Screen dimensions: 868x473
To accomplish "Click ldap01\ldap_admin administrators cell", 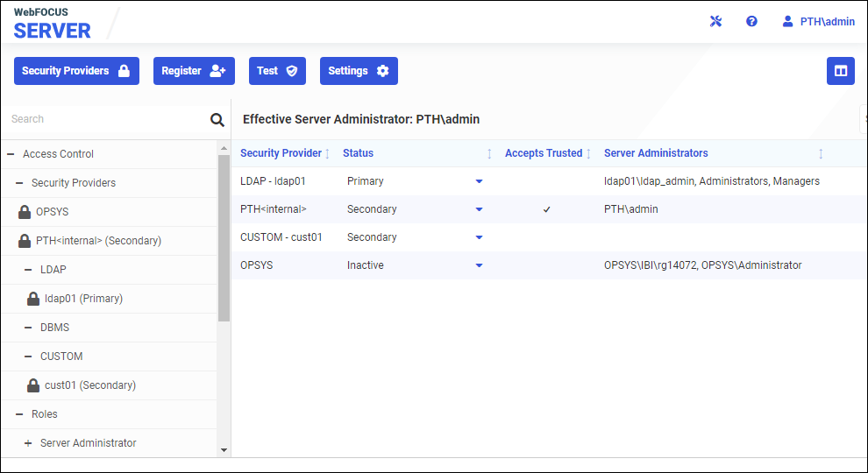I will pyautogui.click(x=712, y=181).
